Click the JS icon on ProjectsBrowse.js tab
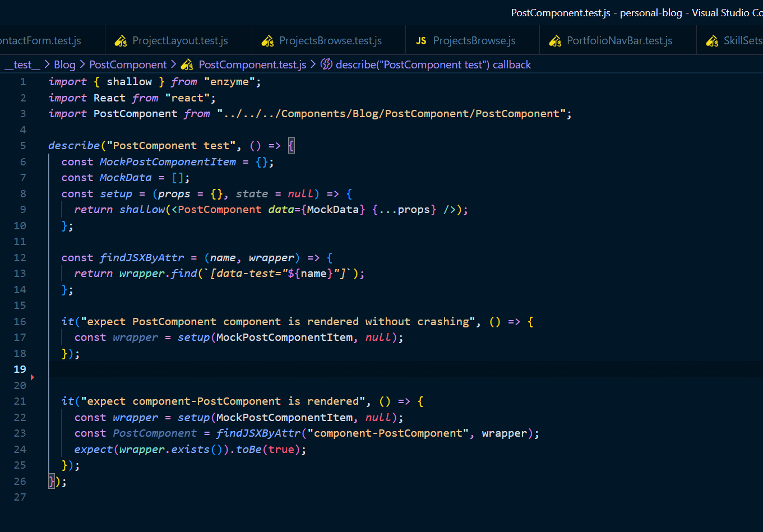The width and height of the screenshot is (763, 532). (x=421, y=41)
